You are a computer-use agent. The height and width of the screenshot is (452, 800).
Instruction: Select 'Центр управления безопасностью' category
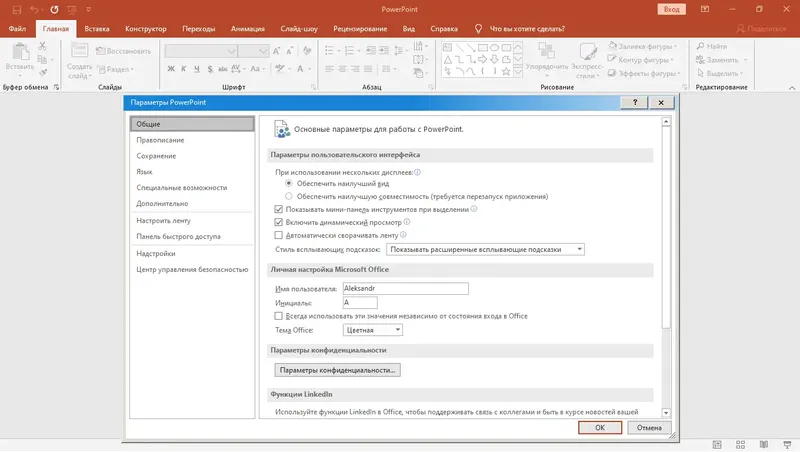click(192, 269)
